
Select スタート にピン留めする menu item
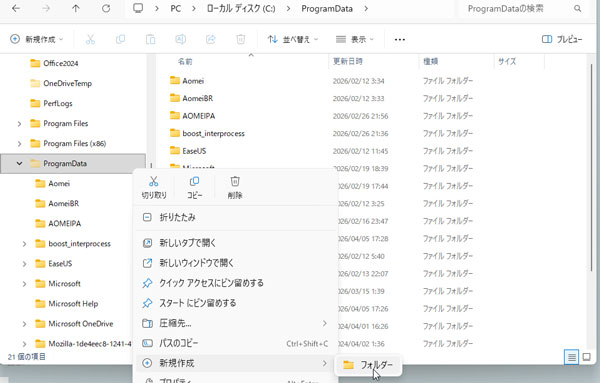(x=235, y=303)
